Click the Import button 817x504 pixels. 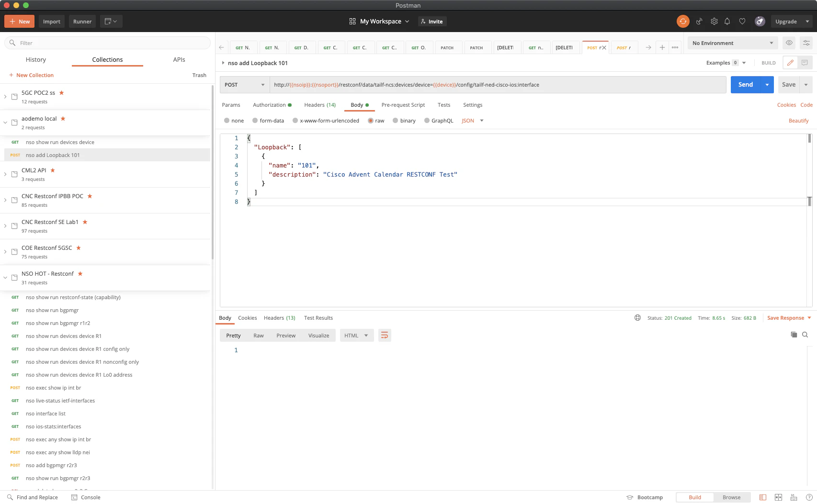tap(52, 22)
